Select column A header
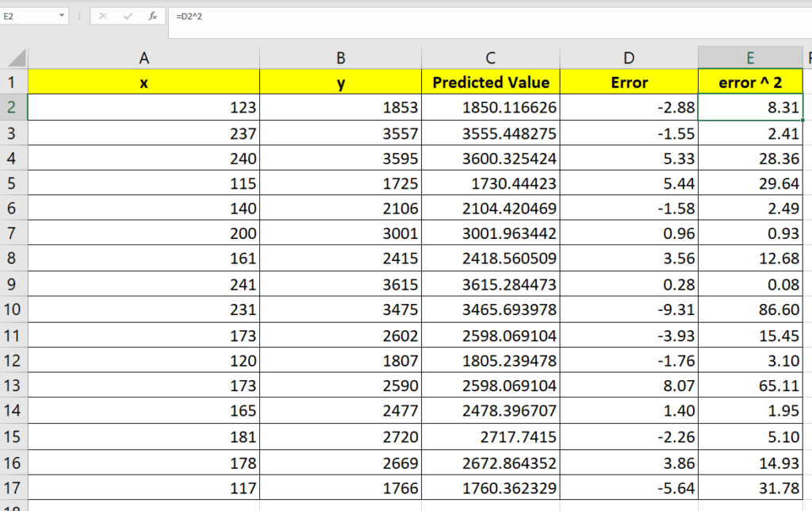This screenshot has height=511, width=812. point(144,57)
